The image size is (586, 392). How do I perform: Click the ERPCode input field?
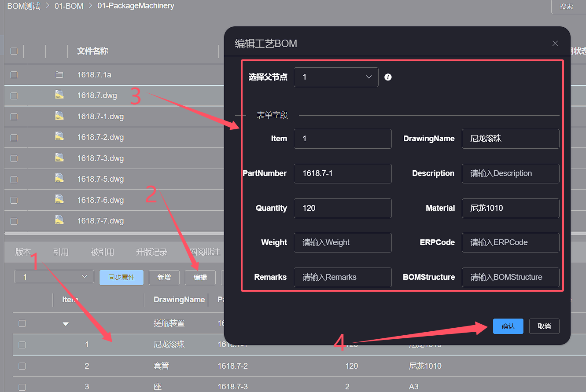511,242
